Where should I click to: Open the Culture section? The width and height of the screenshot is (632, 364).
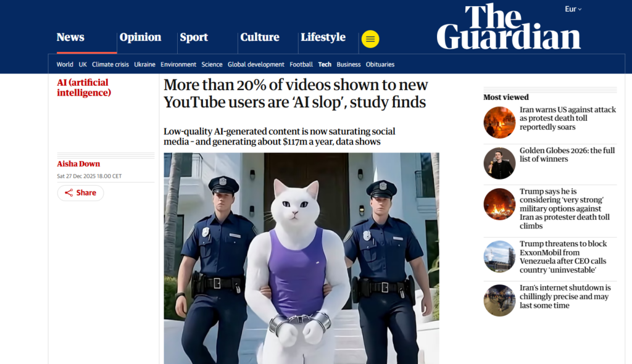point(260,37)
